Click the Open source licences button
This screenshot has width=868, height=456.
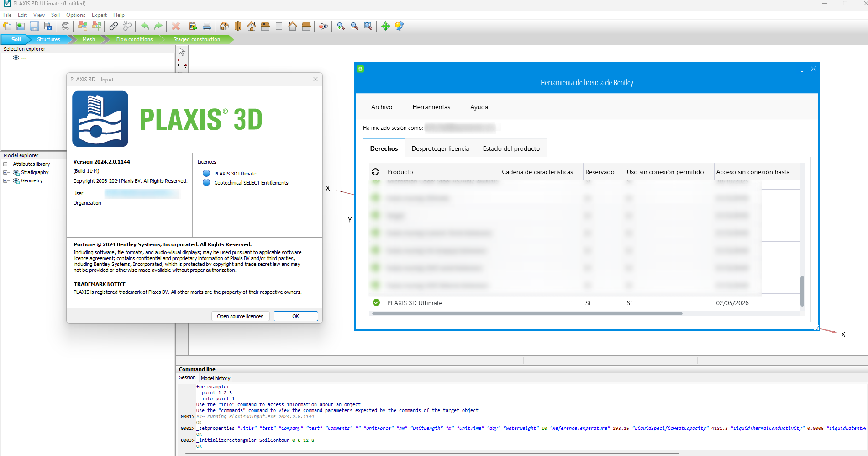240,316
